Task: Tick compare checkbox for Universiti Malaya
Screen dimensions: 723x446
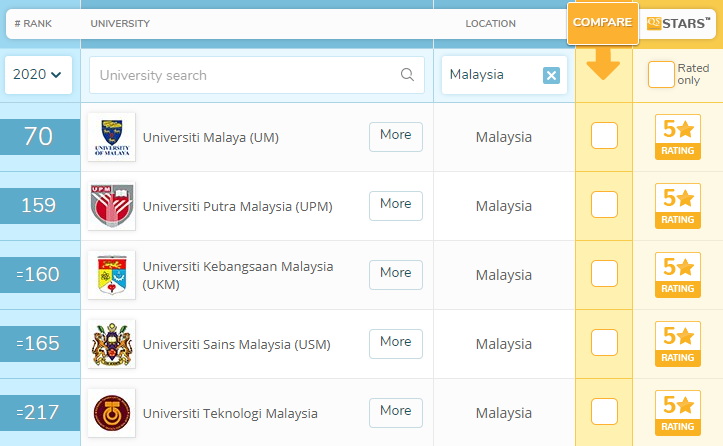Action: coord(604,136)
